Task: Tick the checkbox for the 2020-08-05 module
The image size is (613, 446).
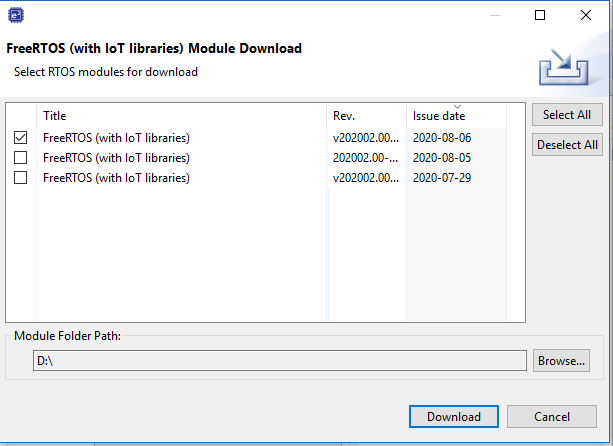Action: pos(21,158)
